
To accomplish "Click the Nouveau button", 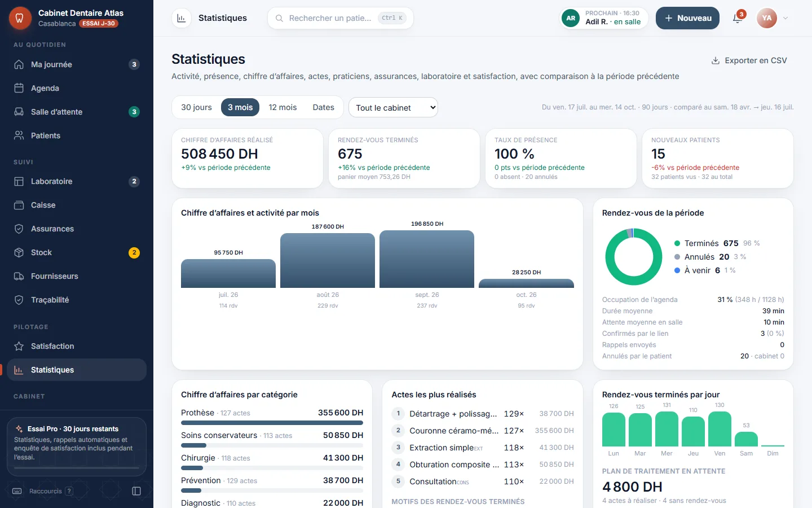I will tap(687, 18).
